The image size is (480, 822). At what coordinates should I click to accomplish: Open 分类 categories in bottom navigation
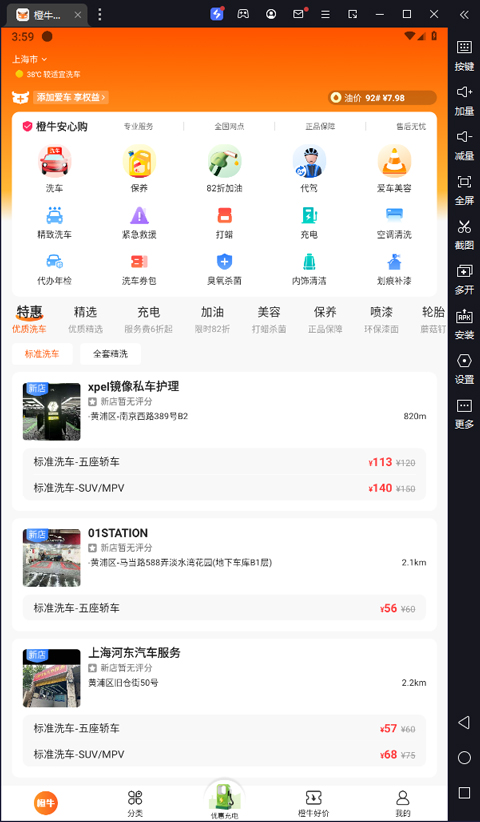[135, 804]
